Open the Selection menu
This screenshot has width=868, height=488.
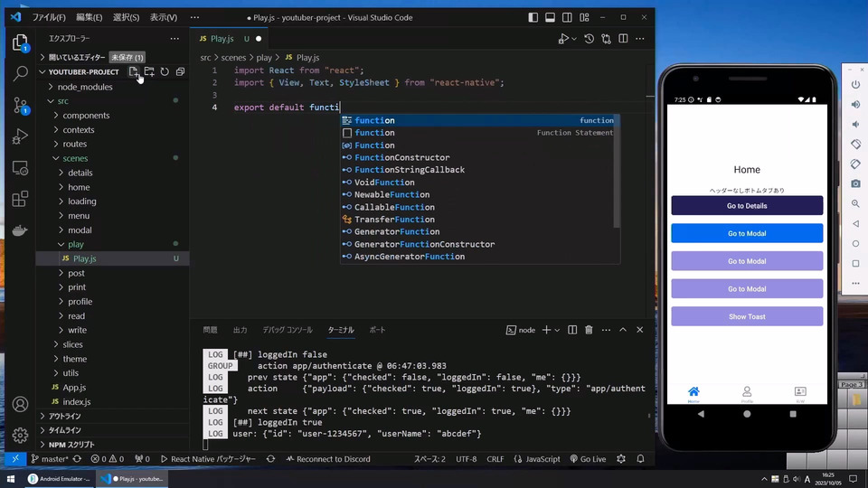click(x=127, y=18)
